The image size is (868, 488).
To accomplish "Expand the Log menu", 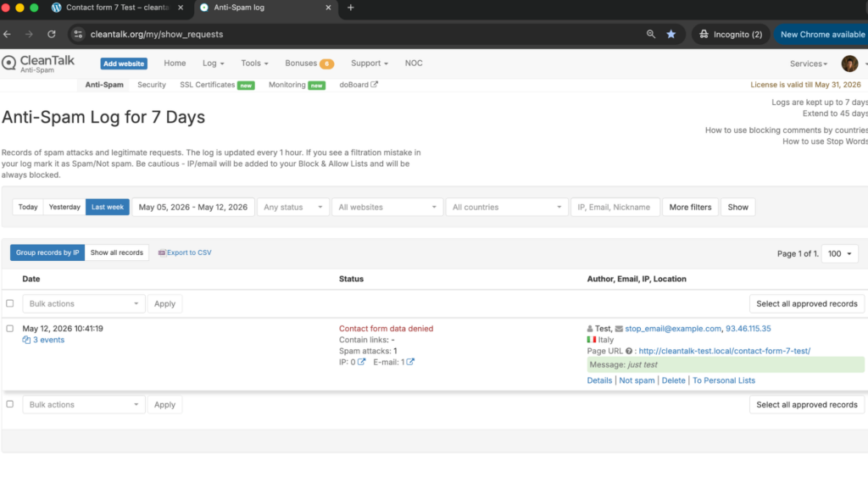I will tap(213, 63).
